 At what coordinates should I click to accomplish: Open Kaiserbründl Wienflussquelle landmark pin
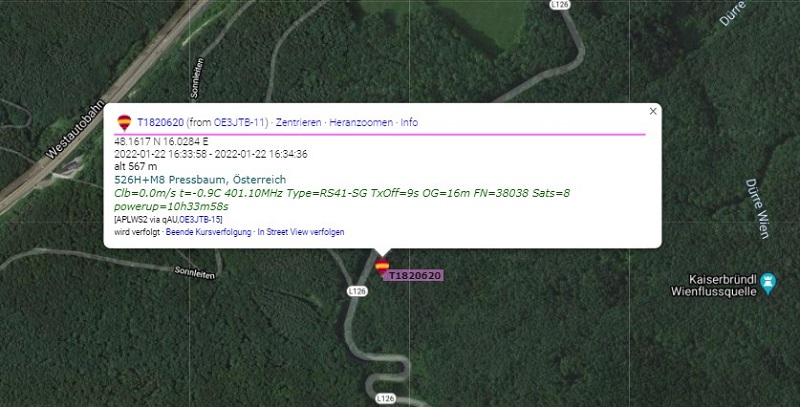click(767, 284)
